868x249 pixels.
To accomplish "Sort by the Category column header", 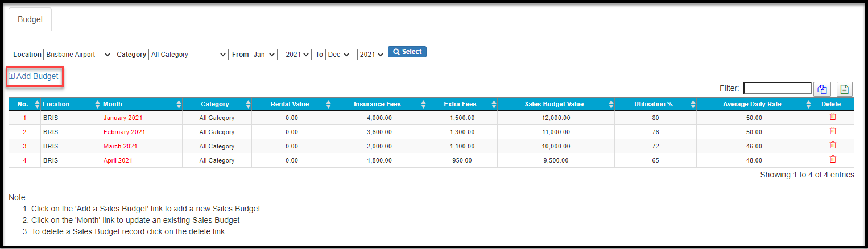I will 217,104.
